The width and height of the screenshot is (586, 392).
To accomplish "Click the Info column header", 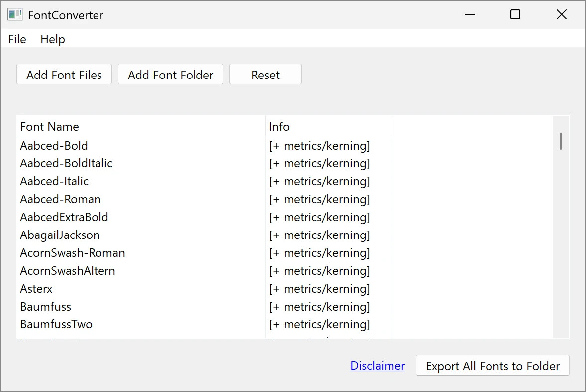I will [x=279, y=127].
